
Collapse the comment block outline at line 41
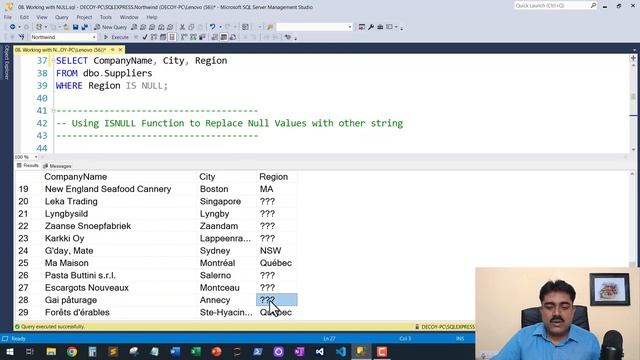tap(53, 111)
